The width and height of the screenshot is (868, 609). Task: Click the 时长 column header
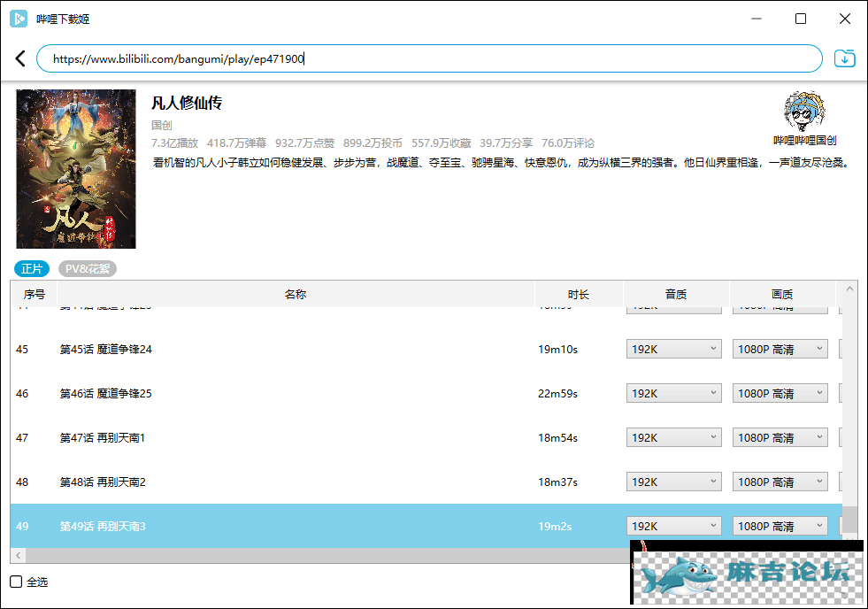click(x=579, y=294)
